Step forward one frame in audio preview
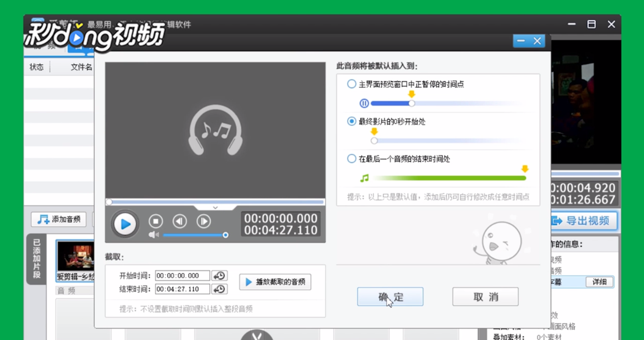Image resolution: width=644 pixels, height=340 pixels. [204, 221]
